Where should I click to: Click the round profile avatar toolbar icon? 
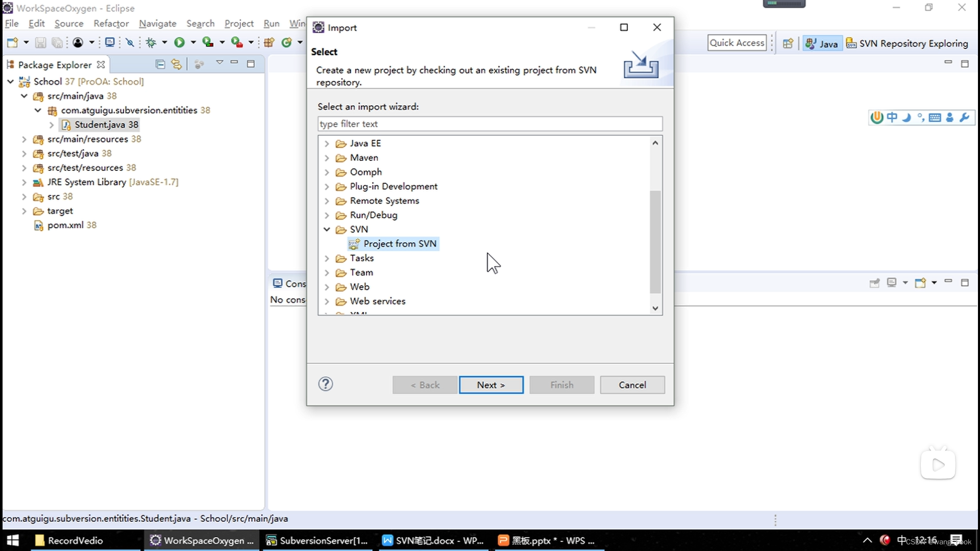(78, 43)
